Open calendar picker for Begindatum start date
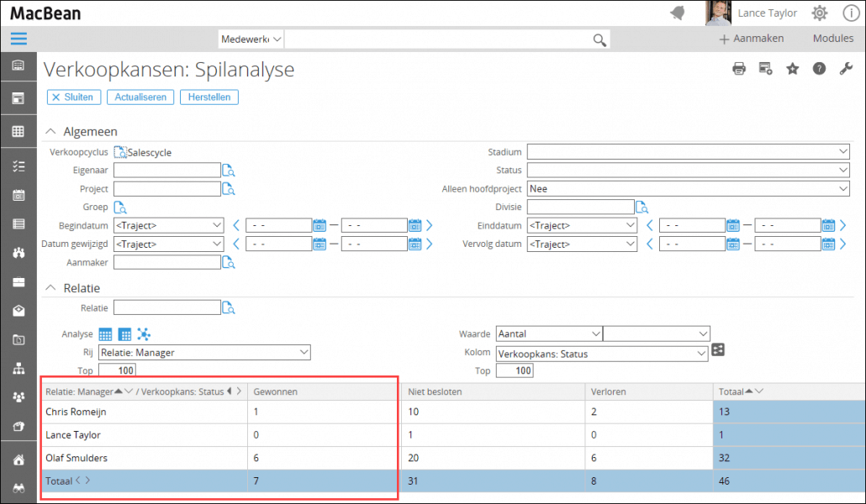Screen dimensions: 866x504 click(x=319, y=225)
